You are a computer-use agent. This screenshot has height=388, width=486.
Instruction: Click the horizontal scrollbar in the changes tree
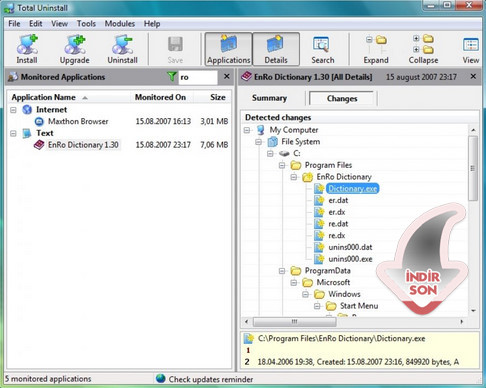coord(295,322)
